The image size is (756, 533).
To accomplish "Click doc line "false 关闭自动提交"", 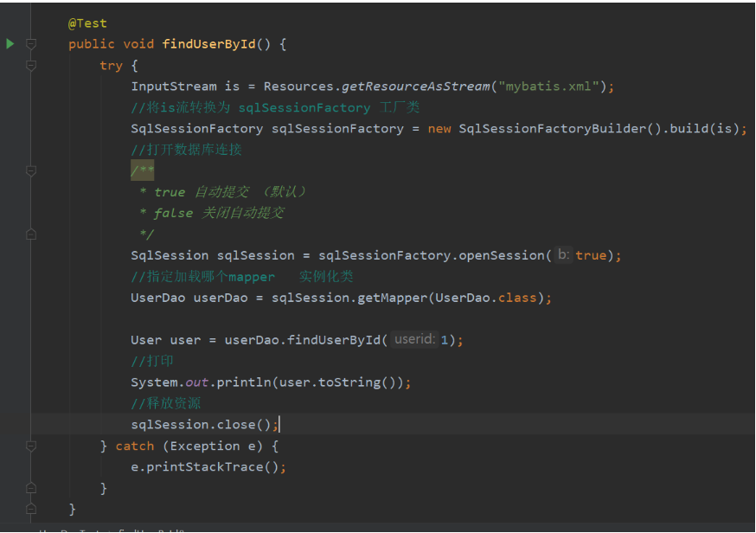I will click(x=219, y=213).
